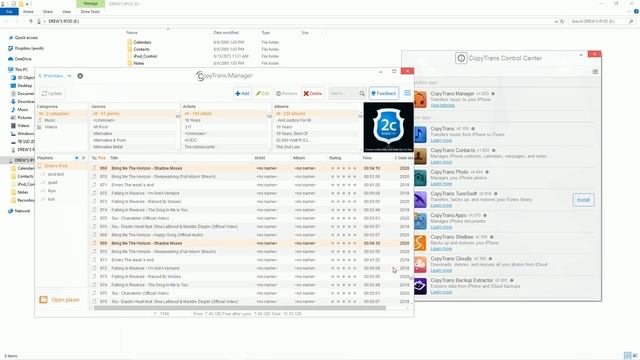Select AC/DC in the Artists list
The image size is (640, 360).
tap(191, 140)
